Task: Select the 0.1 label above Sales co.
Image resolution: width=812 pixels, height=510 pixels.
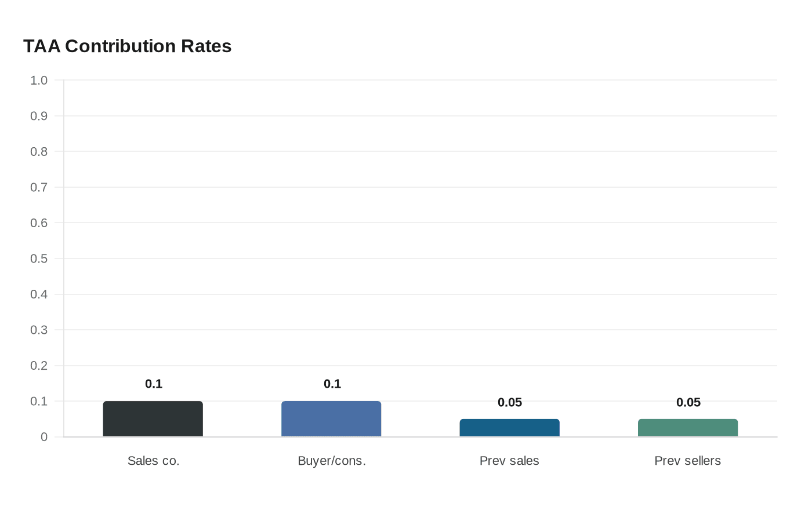Action: 154,384
